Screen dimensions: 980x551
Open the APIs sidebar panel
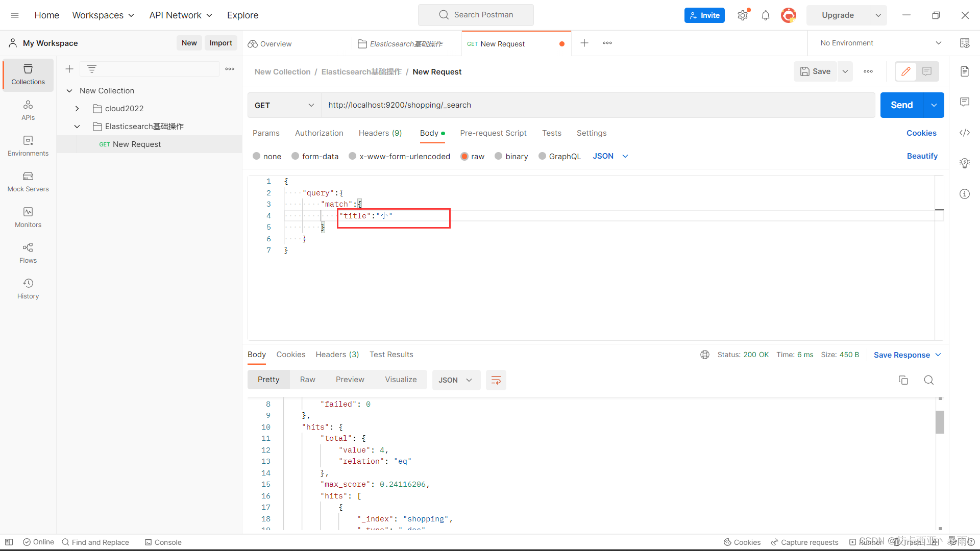pyautogui.click(x=28, y=110)
